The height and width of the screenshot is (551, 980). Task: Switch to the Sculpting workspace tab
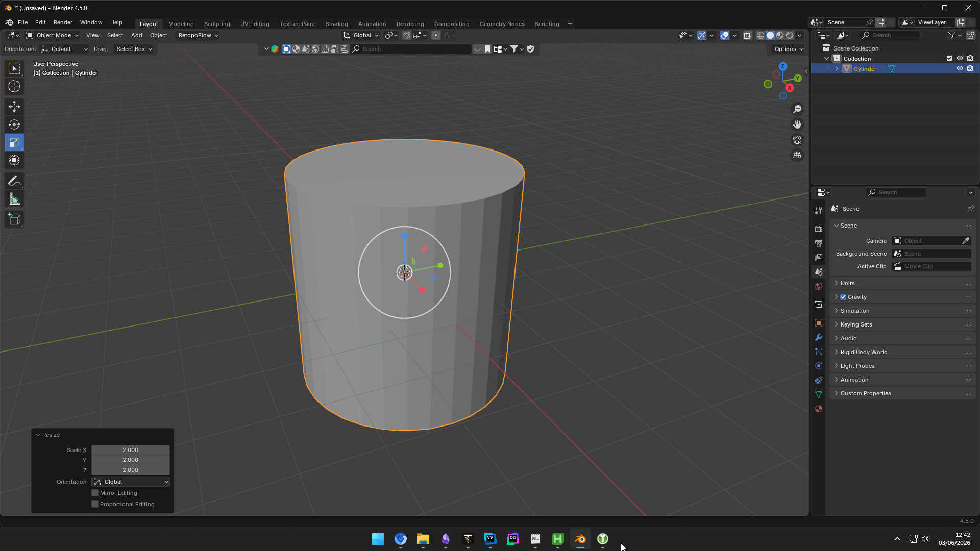(x=217, y=24)
